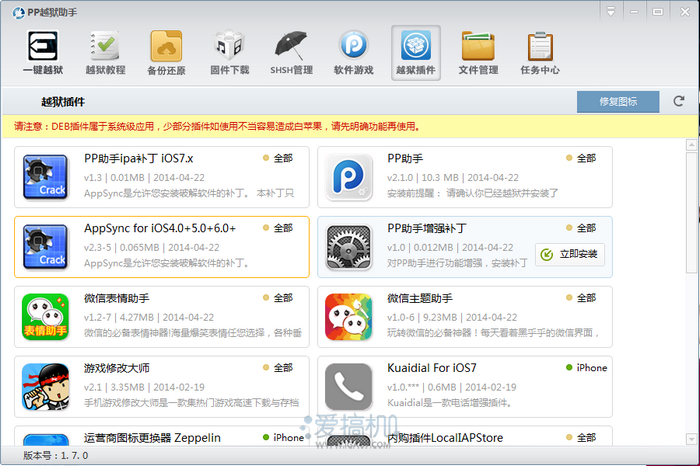
Task: Click the 版本号: 1.7.0 status text
Action: click(x=56, y=456)
